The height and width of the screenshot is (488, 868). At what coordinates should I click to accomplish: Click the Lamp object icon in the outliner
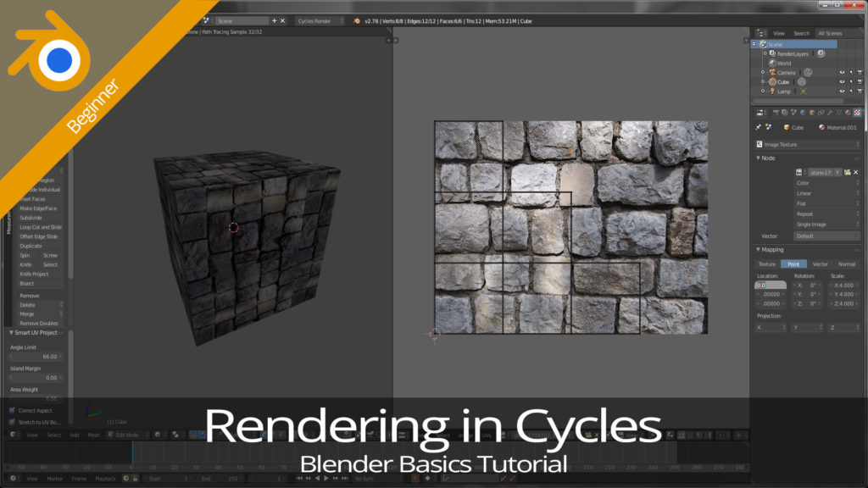[x=772, y=91]
